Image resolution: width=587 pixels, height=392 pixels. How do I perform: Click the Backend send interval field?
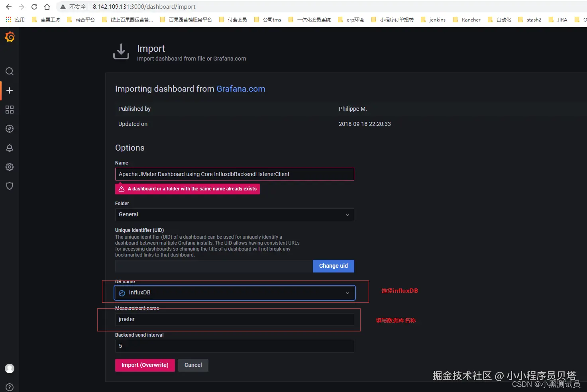tap(234, 346)
